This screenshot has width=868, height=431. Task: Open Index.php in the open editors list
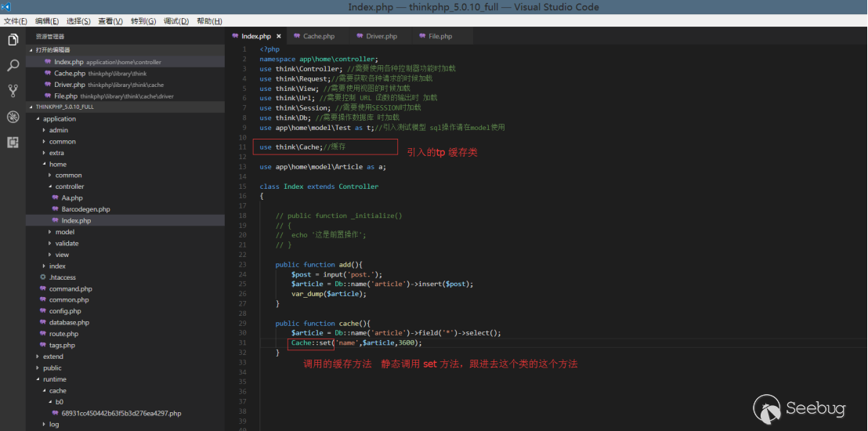pos(125,62)
